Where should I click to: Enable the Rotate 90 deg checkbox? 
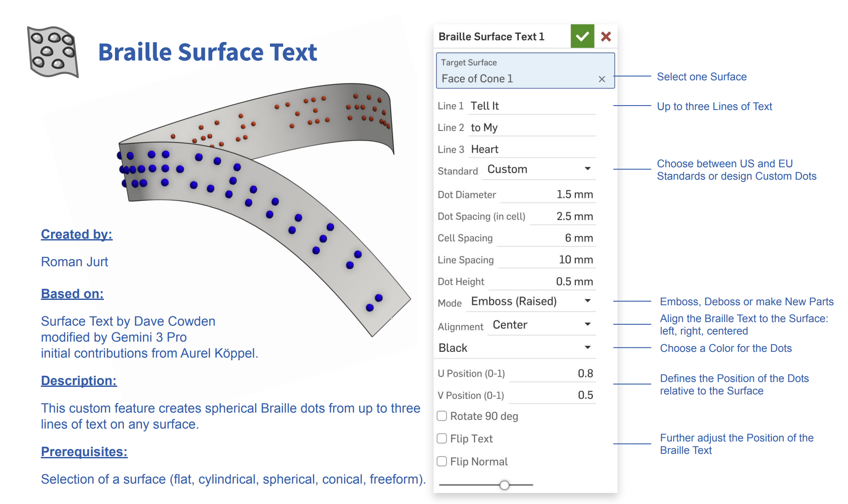442,416
